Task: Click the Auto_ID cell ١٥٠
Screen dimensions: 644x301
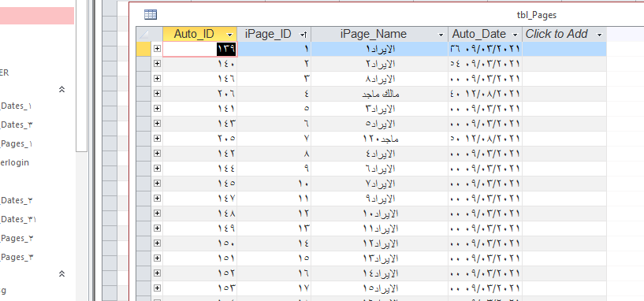Action: pos(200,243)
